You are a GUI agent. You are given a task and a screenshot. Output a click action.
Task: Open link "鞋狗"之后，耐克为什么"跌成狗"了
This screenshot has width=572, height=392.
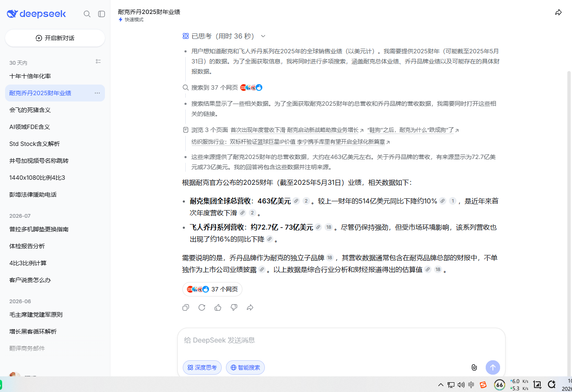tap(413, 130)
